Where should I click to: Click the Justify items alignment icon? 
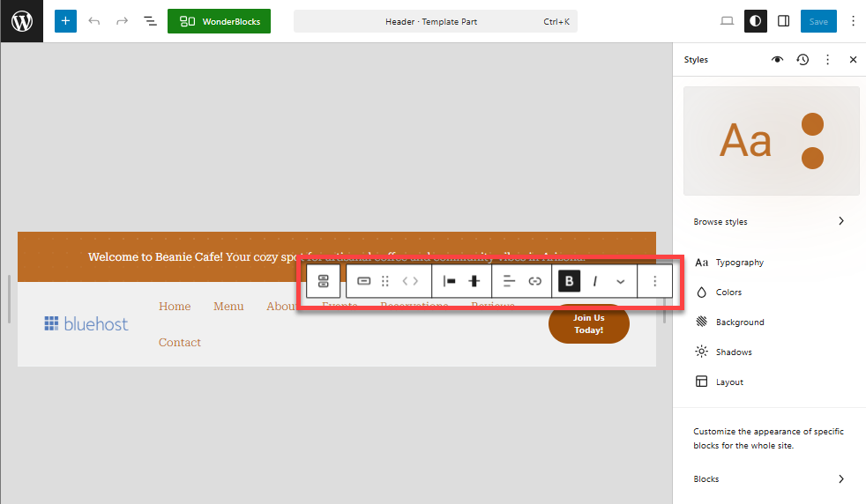pyautogui.click(x=449, y=281)
